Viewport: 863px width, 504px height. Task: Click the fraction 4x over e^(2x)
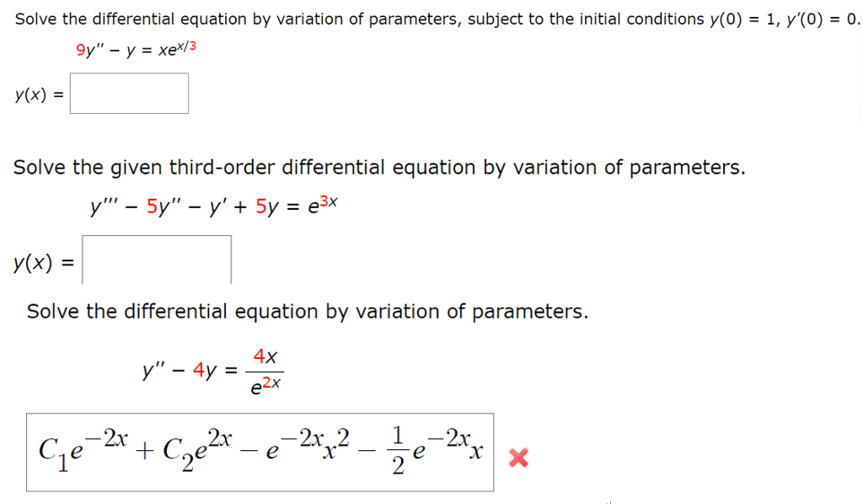(x=265, y=369)
